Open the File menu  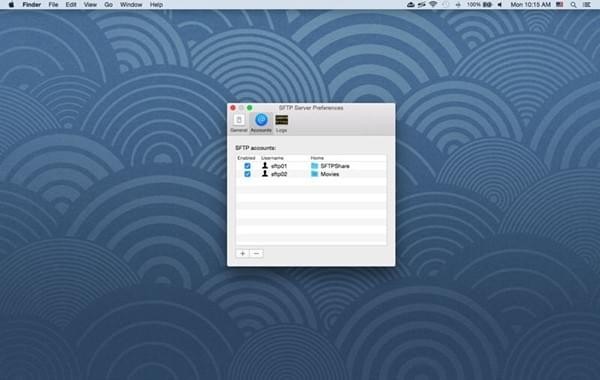(53, 5)
